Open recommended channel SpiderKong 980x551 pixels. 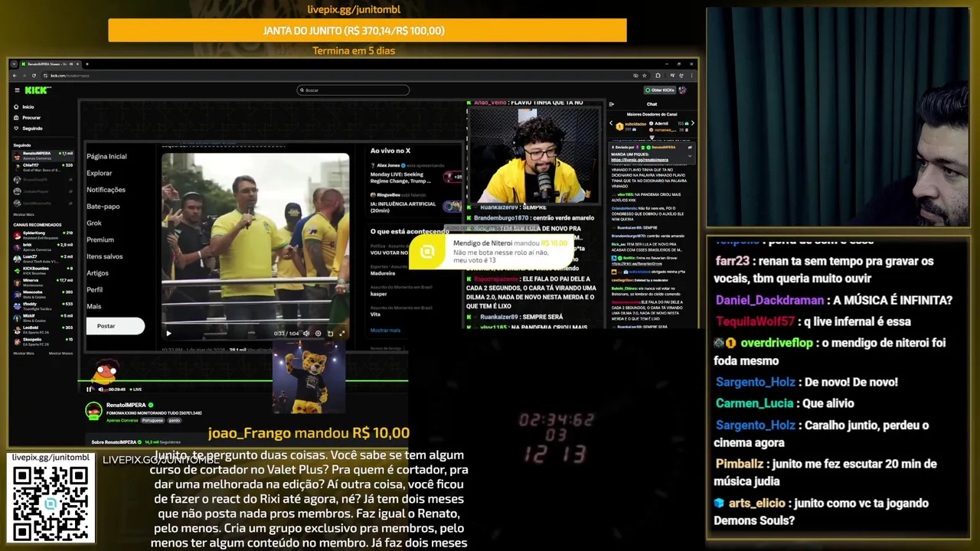click(x=44, y=234)
